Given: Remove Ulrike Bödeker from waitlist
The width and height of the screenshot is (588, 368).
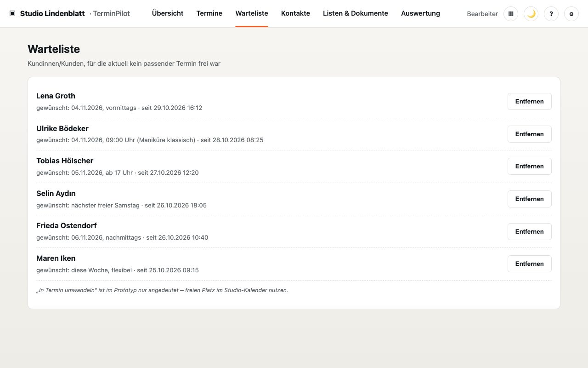Looking at the screenshot, I should pyautogui.click(x=529, y=134).
